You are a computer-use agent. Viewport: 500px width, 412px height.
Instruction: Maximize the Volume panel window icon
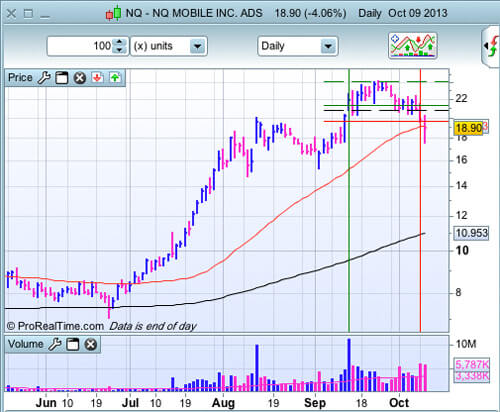pyautogui.click(x=72, y=344)
